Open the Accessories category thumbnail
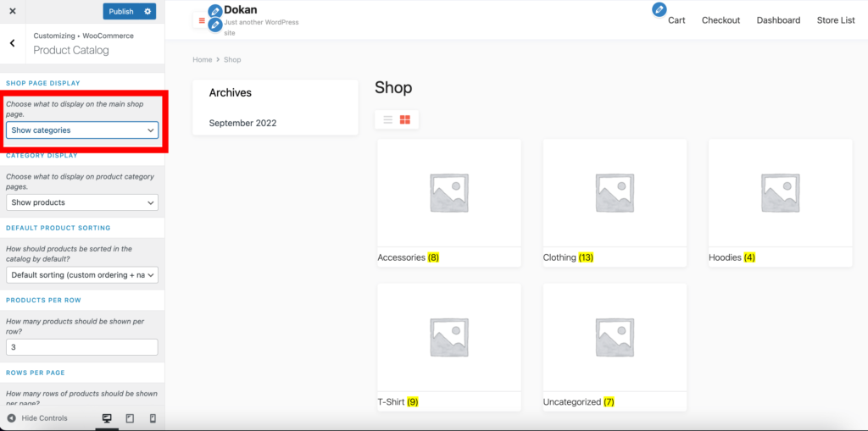Screen dimensions: 868x431 449,192
